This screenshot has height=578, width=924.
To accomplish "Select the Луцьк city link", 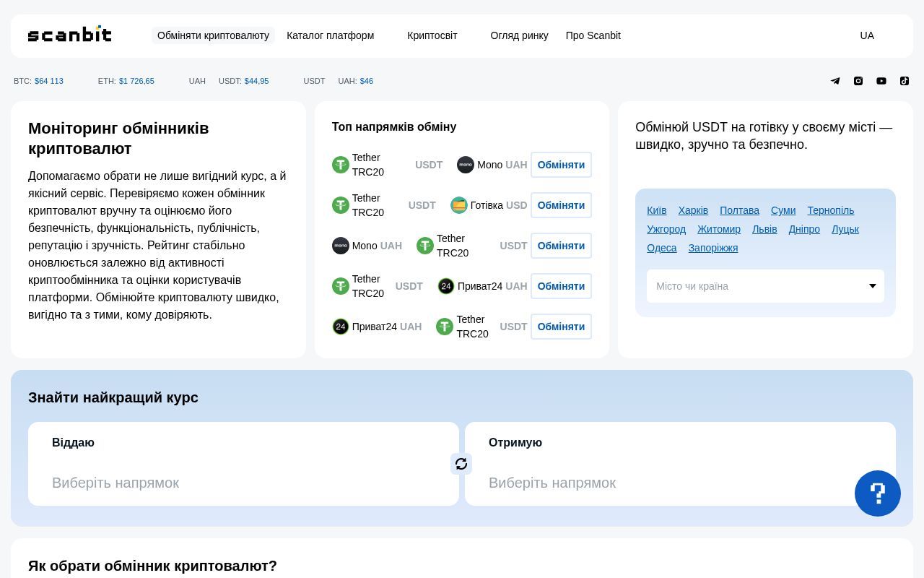I will 845,229.
